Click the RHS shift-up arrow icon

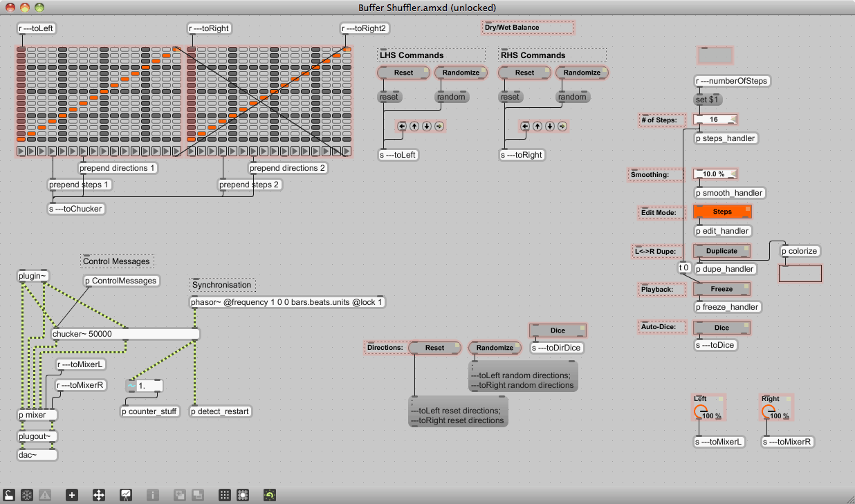point(537,126)
